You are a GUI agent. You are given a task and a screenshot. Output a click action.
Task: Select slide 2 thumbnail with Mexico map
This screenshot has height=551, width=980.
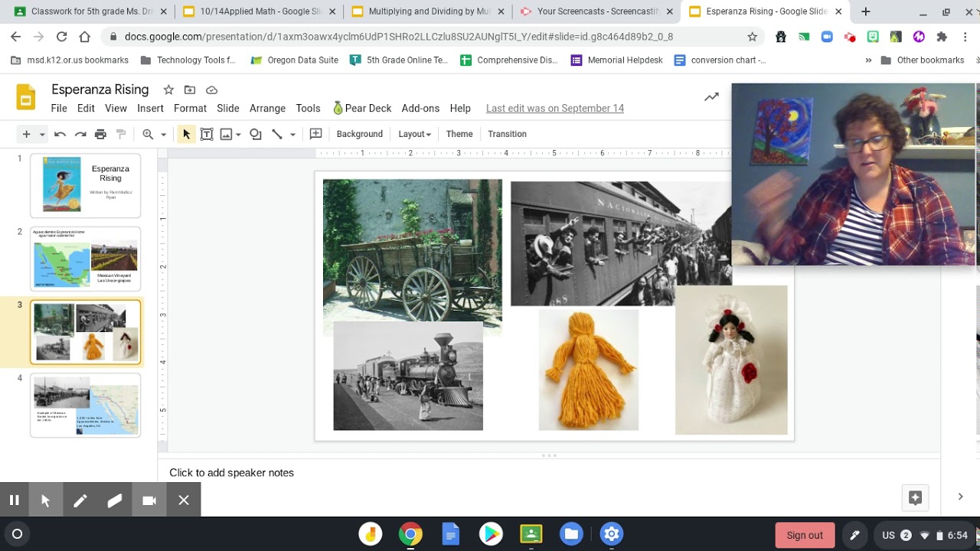tap(86, 258)
